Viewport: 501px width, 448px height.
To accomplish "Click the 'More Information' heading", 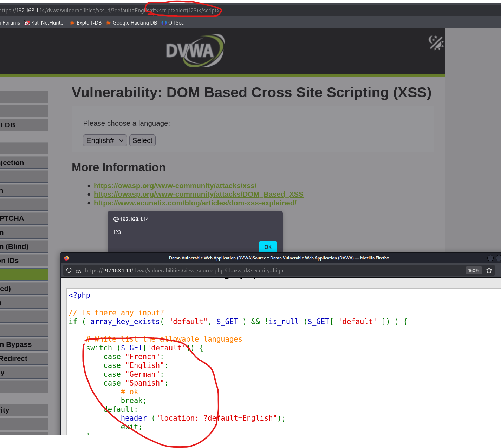I will pyautogui.click(x=119, y=167).
